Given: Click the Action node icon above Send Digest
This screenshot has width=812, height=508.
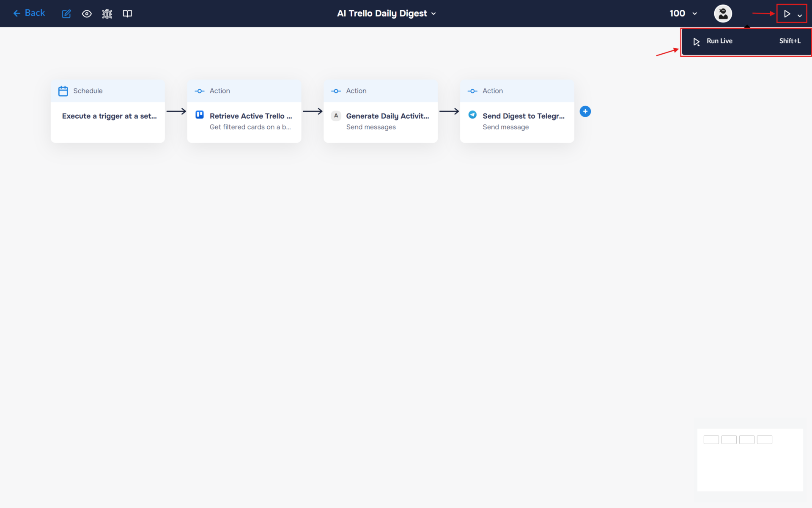Looking at the screenshot, I should (x=472, y=91).
